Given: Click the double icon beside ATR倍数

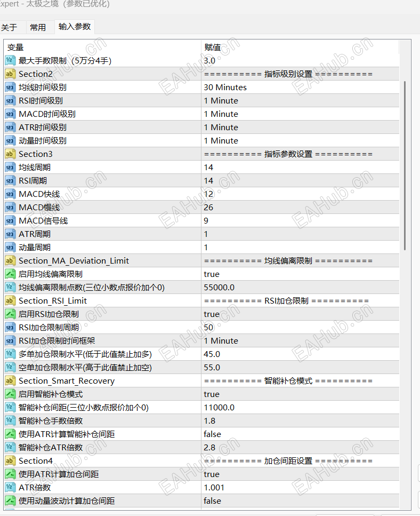Looking at the screenshot, I should pyautogui.click(x=10, y=487).
